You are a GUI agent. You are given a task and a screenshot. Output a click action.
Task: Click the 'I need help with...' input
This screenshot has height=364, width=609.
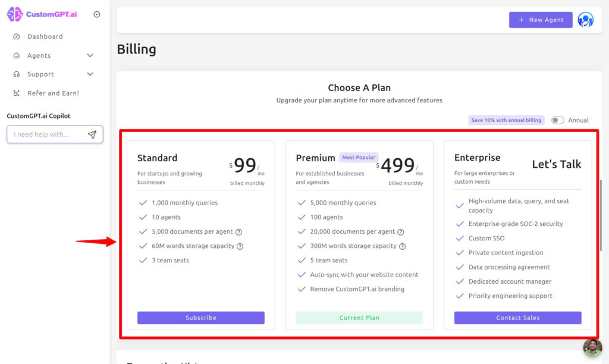48,134
